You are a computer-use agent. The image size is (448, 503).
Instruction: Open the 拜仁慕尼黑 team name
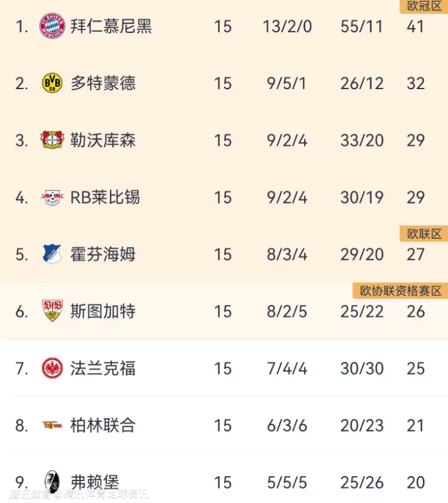point(111,26)
